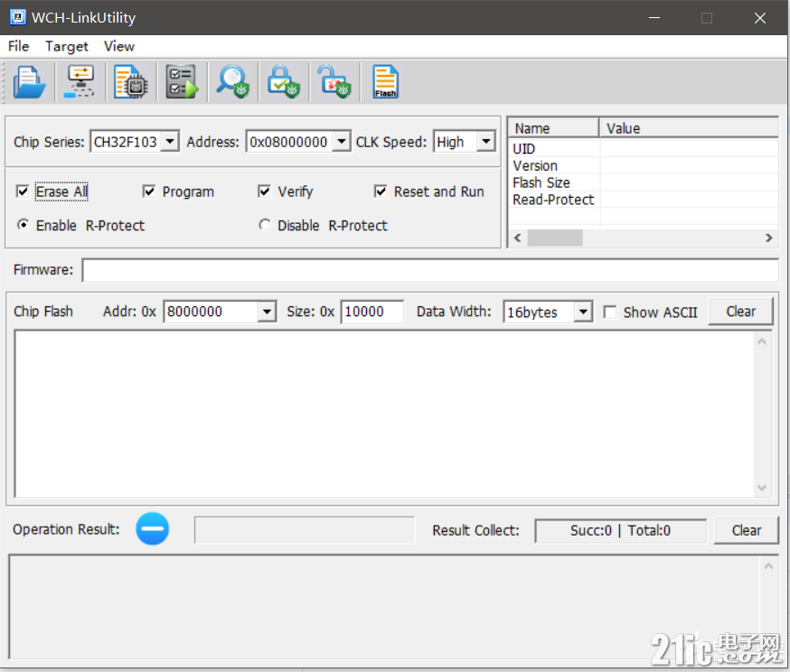Open the Target menu
Image resolution: width=790 pixels, height=672 pixels.
point(67,46)
